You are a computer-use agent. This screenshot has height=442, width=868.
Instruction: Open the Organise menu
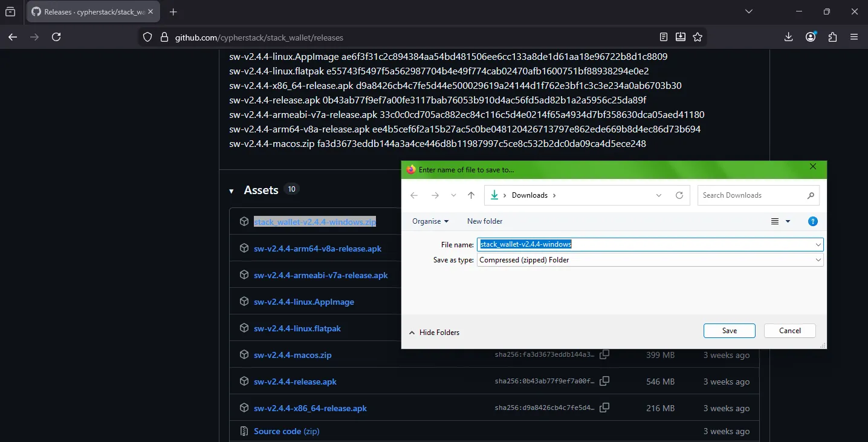430,221
